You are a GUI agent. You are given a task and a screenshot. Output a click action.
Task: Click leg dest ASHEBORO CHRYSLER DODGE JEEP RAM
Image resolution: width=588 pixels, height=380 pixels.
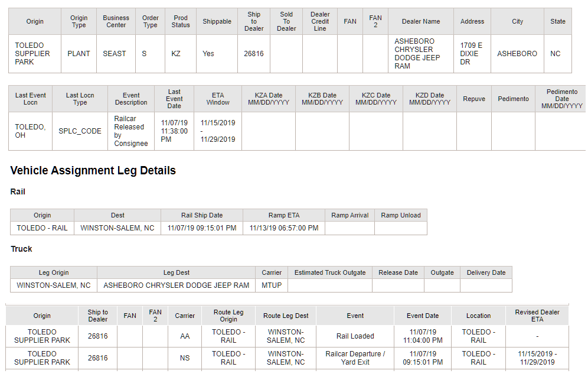coord(177,285)
